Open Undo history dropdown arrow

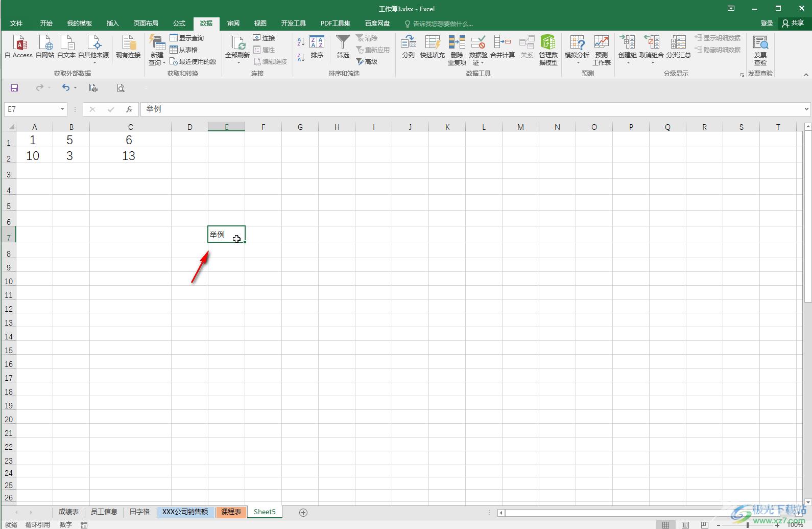point(75,88)
